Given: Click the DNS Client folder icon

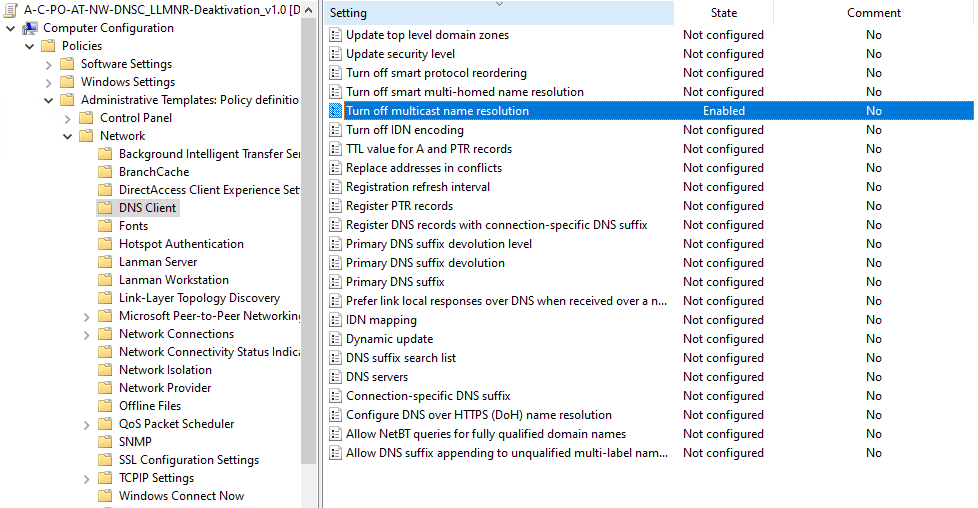Looking at the screenshot, I should (105, 208).
